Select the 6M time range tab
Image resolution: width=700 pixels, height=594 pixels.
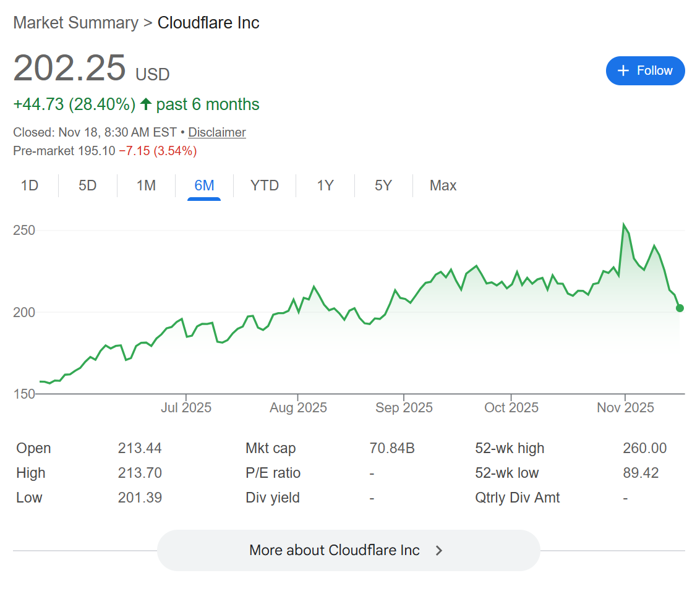(204, 185)
